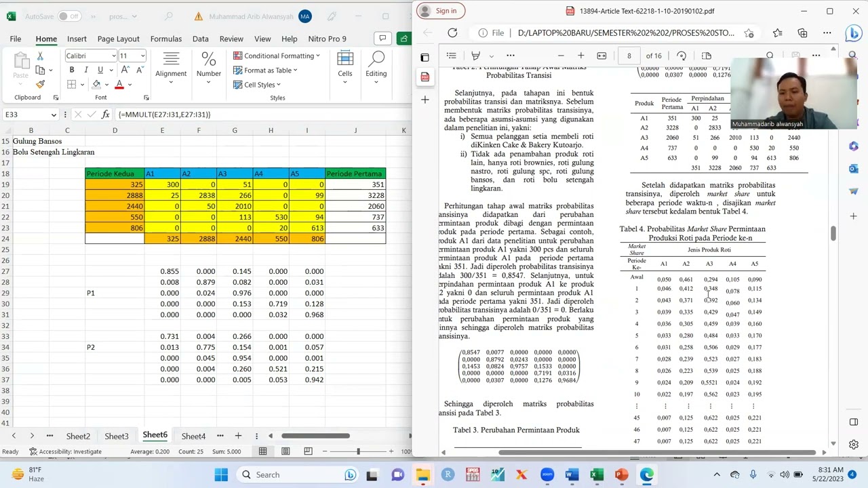Toggle Bold formatting in Excel
The image size is (868, 488).
click(71, 70)
